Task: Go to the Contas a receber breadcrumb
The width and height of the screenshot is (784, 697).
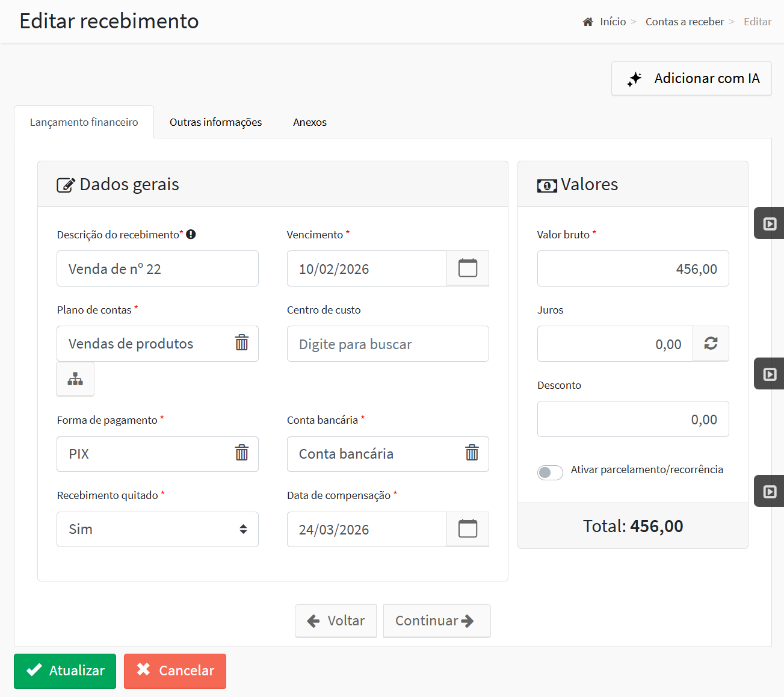Action: tap(685, 22)
